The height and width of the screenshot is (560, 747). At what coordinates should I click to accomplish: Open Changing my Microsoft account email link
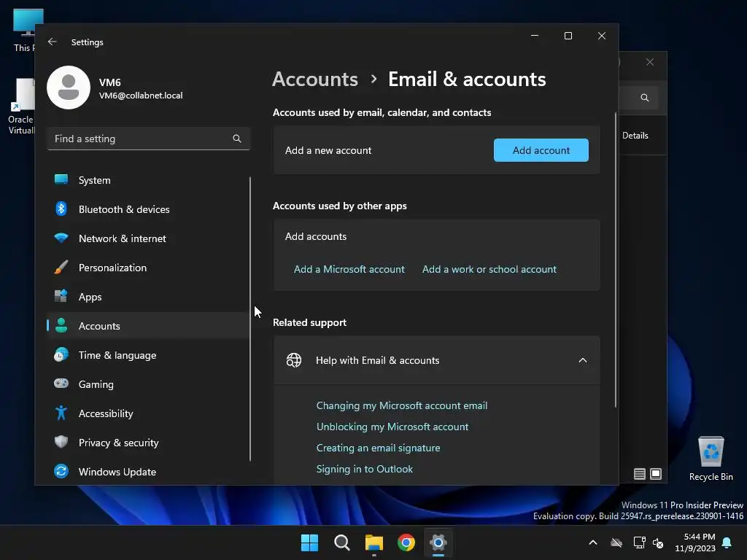[402, 405]
